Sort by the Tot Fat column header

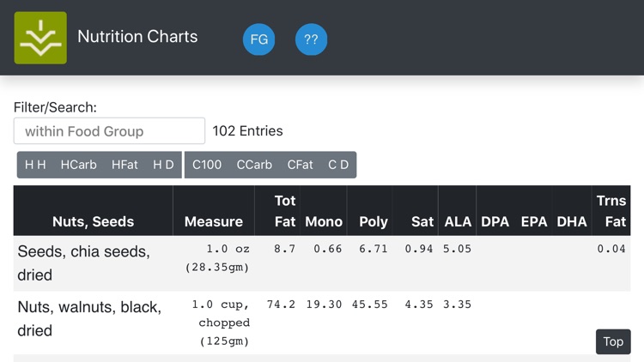tap(277, 210)
